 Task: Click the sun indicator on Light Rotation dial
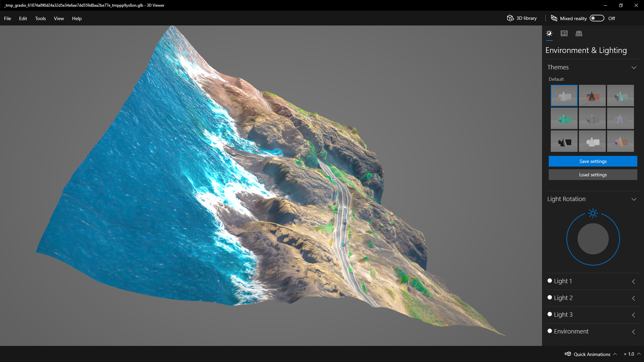point(593,213)
